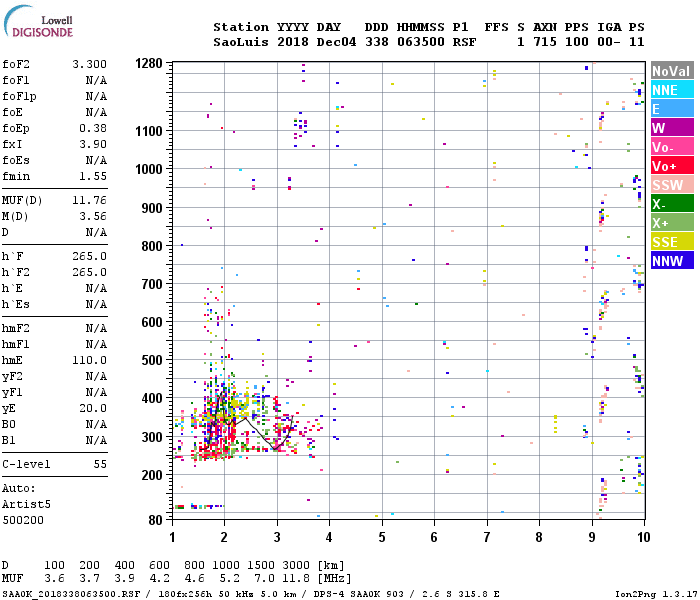Viewport: 700px width, 600px height.
Task: Click the 2018 year value in header
Action: click(x=292, y=42)
